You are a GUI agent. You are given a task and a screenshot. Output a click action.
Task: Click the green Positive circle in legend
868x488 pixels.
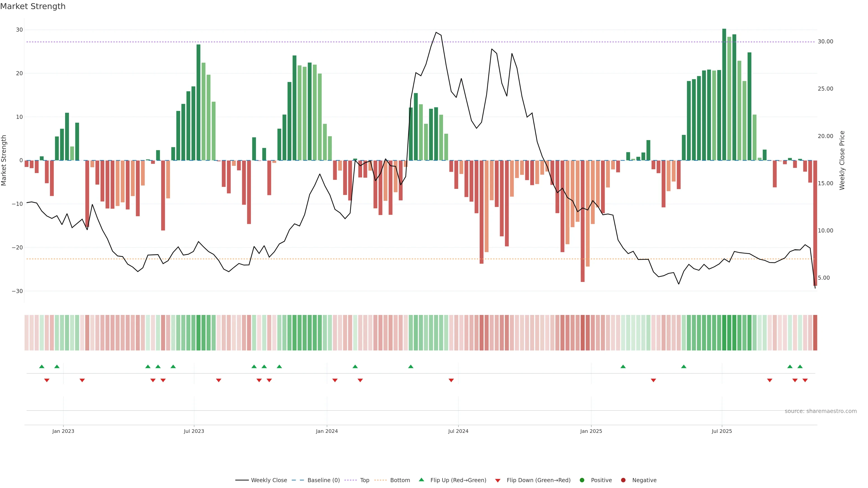click(582, 480)
